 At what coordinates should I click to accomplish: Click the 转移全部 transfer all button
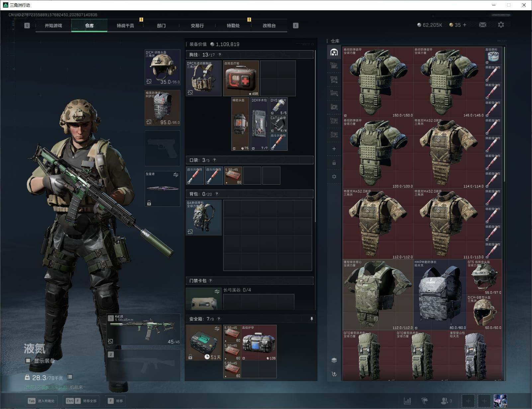[x=82, y=401]
